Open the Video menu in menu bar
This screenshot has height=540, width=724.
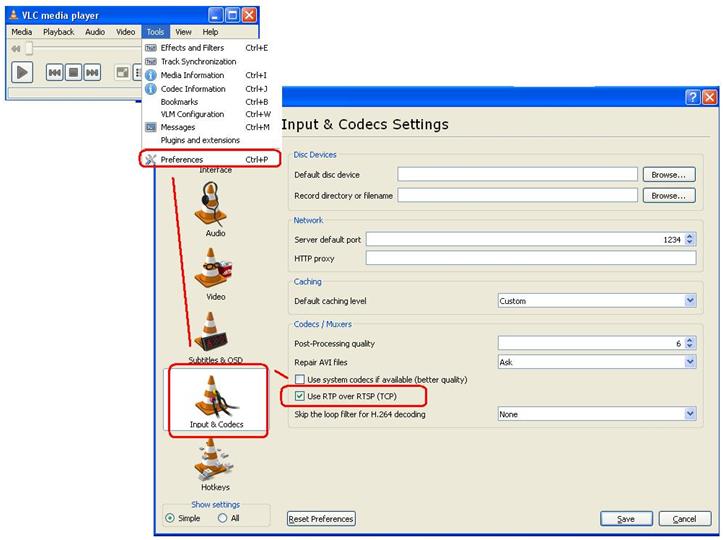tap(125, 32)
